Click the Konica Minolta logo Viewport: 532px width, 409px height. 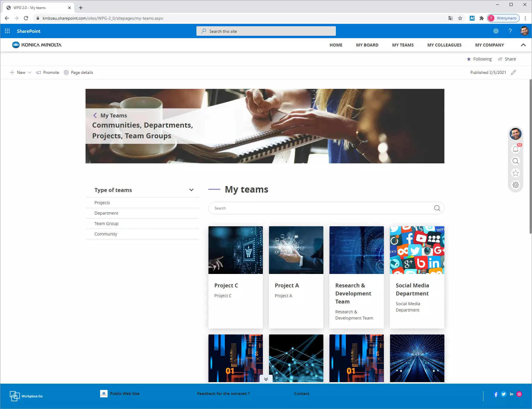click(37, 45)
